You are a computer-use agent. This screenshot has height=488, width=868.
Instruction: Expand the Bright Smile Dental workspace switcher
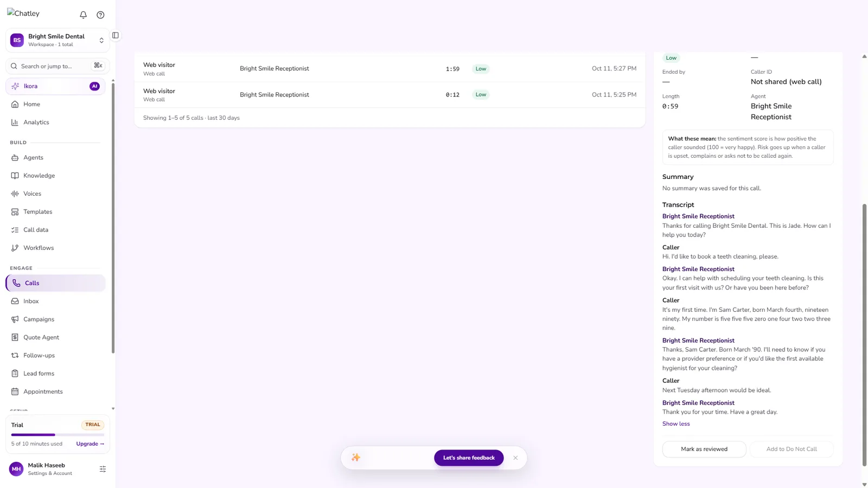[58, 40]
